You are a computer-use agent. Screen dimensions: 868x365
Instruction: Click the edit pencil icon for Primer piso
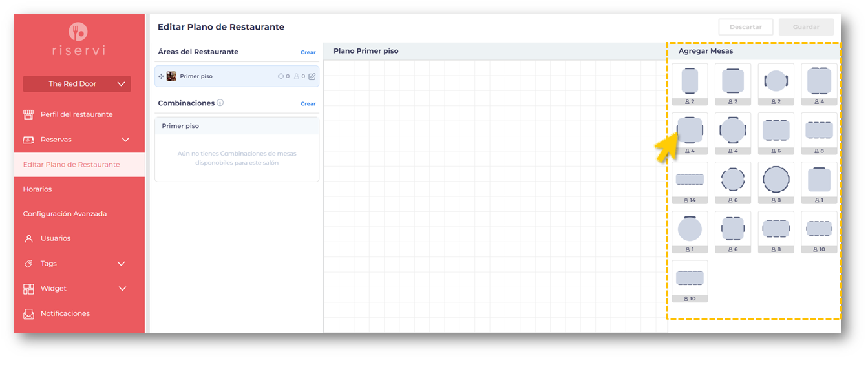coord(312,76)
